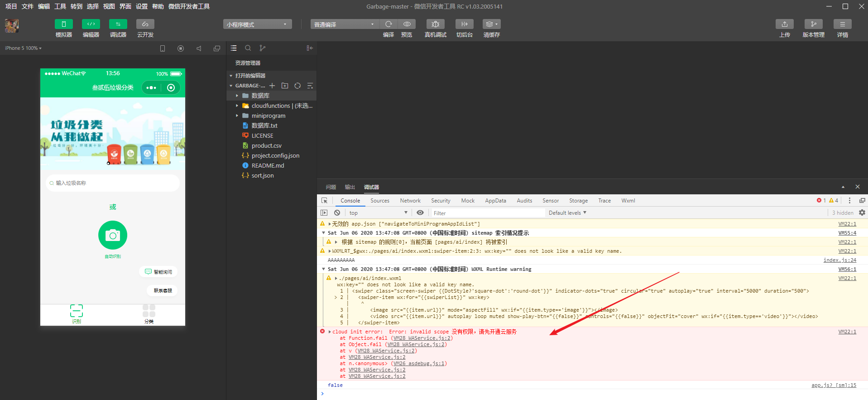
Task: Open the source control branch icon
Action: click(263, 48)
